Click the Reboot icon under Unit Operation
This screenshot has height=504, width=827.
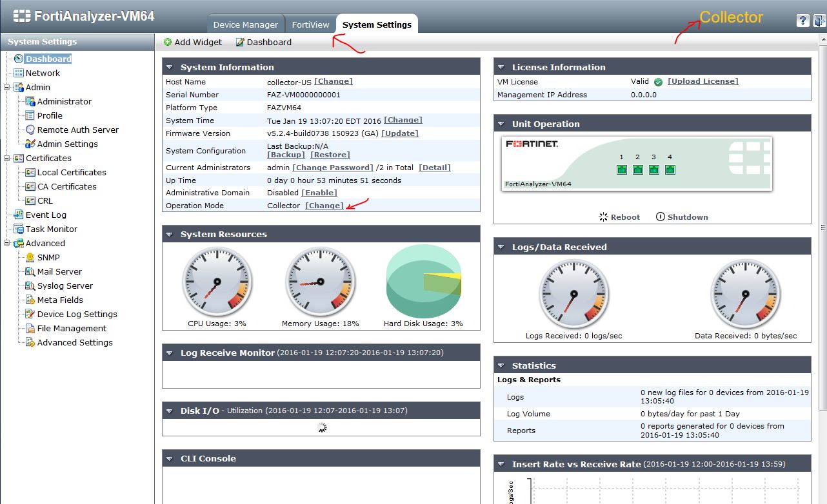[x=603, y=217]
